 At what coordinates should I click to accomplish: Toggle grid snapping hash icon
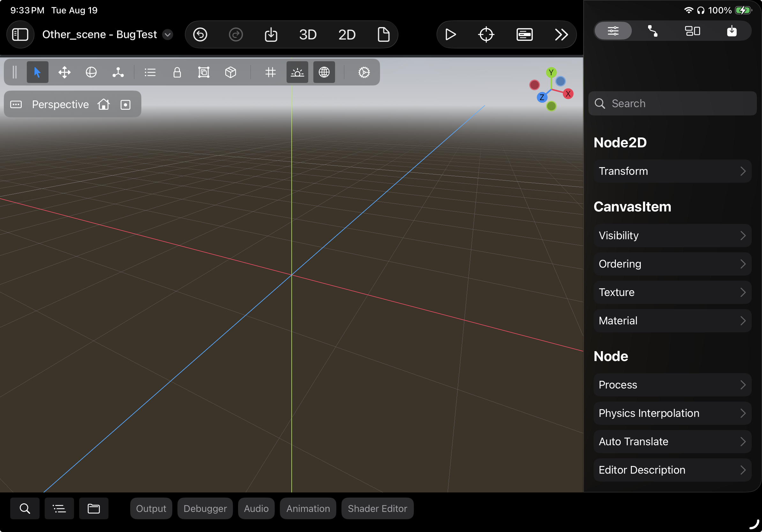click(x=271, y=72)
